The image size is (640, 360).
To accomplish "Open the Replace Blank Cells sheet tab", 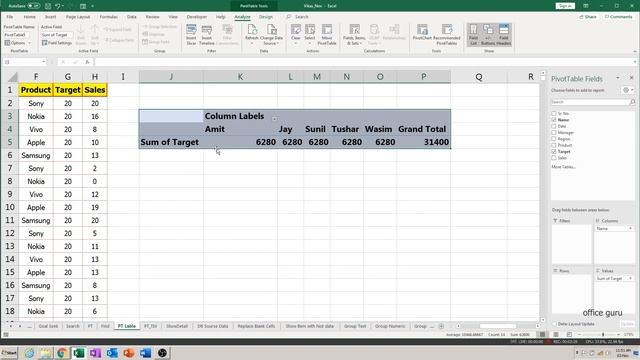I will click(256, 326).
